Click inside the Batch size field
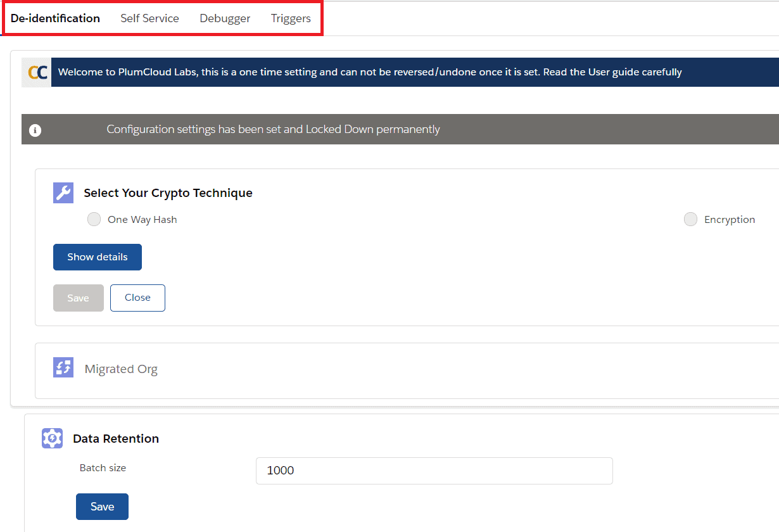The width and height of the screenshot is (779, 532). pyautogui.click(x=434, y=471)
